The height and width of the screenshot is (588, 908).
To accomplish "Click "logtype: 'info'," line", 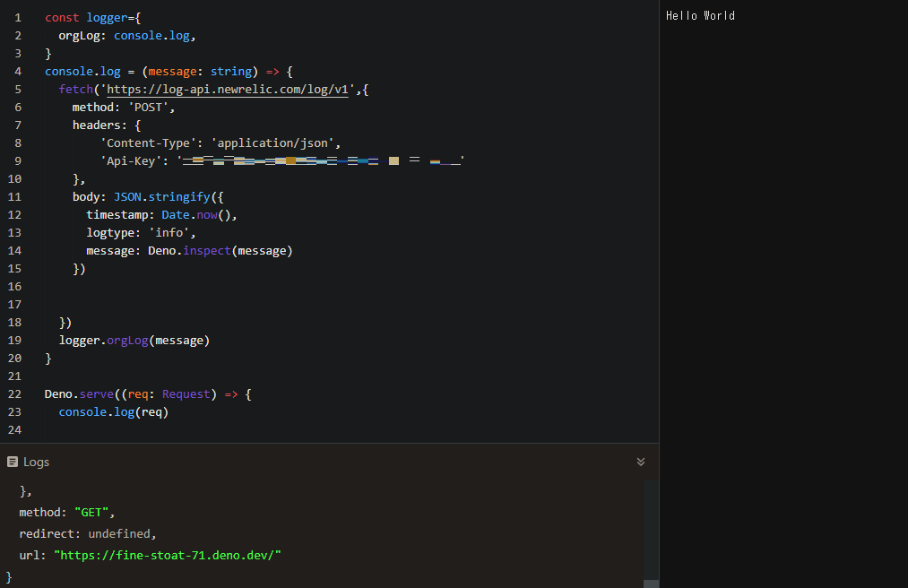I will point(141,233).
